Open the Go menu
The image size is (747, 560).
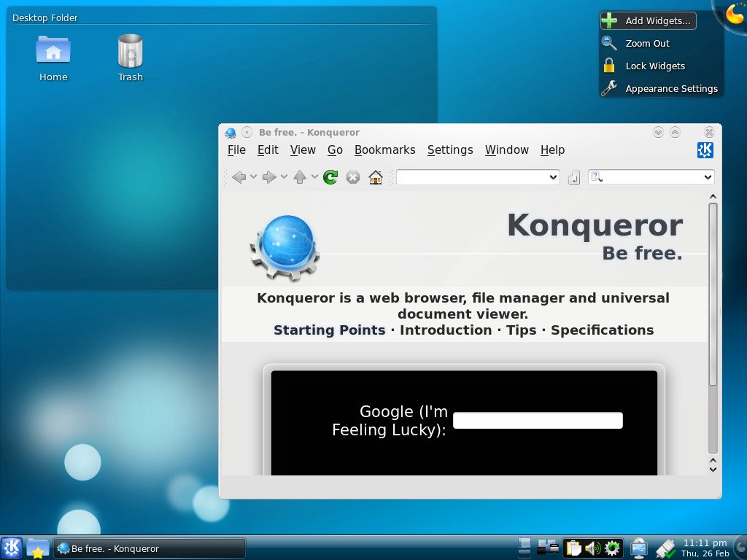coord(335,150)
